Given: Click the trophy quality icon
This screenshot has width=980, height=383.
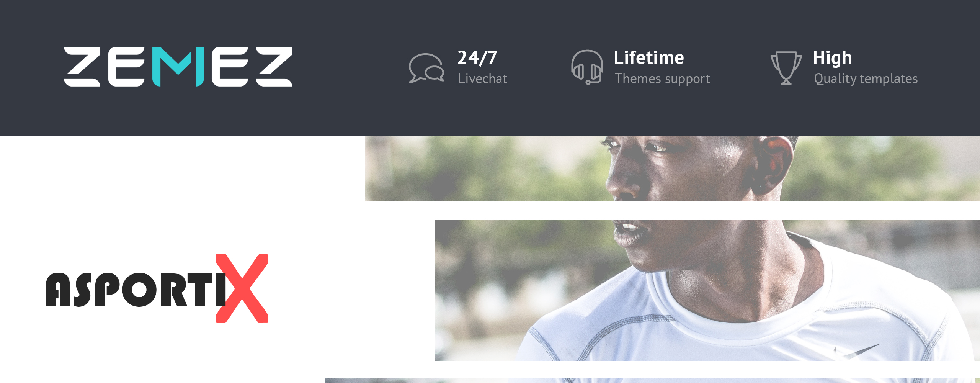Looking at the screenshot, I should (x=786, y=68).
